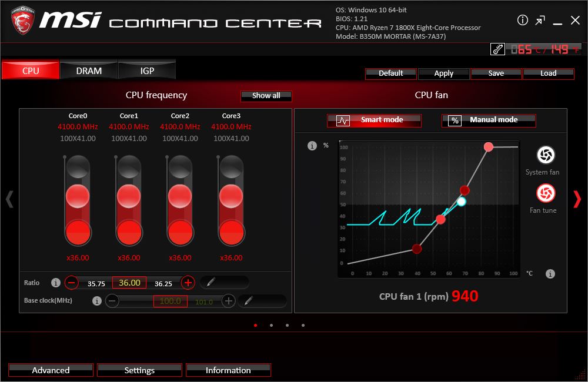Enable Smart mode for CPU fan
This screenshot has width=588, height=382.
[x=374, y=120]
